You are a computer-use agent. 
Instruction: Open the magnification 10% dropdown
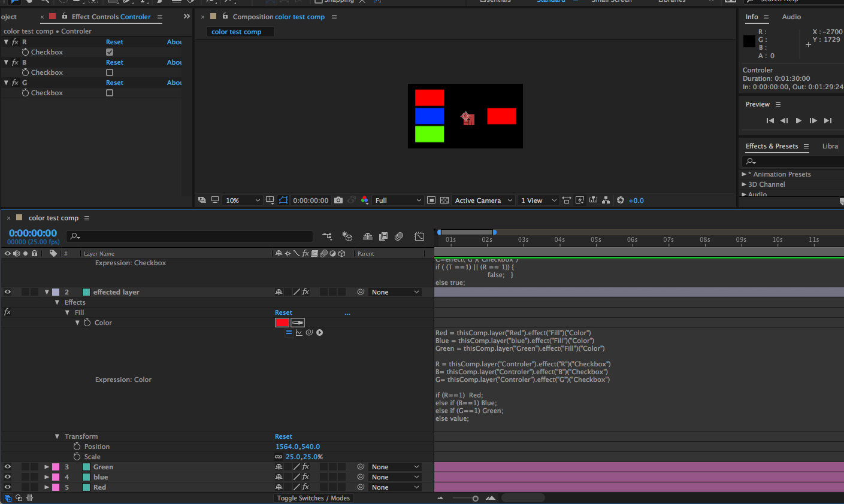coord(243,201)
